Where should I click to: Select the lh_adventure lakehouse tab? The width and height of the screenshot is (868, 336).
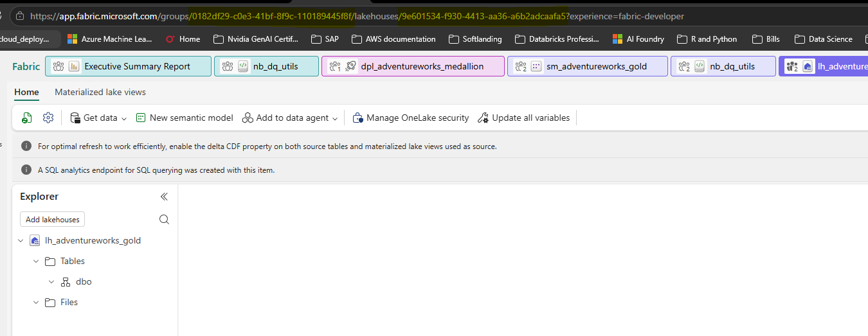coord(823,66)
